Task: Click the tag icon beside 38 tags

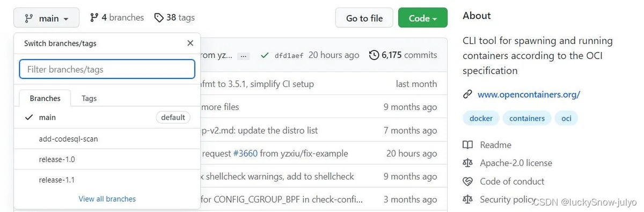Action: tap(158, 18)
